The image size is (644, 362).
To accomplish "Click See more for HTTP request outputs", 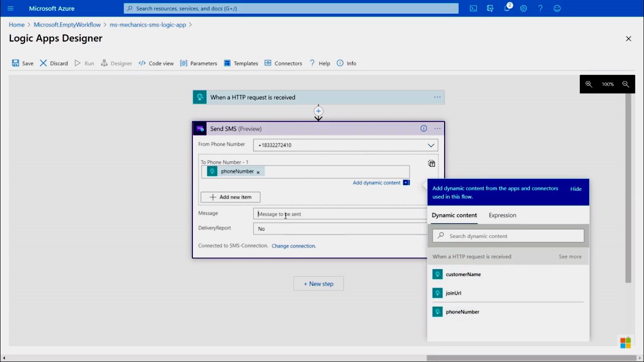I will coord(570,257).
